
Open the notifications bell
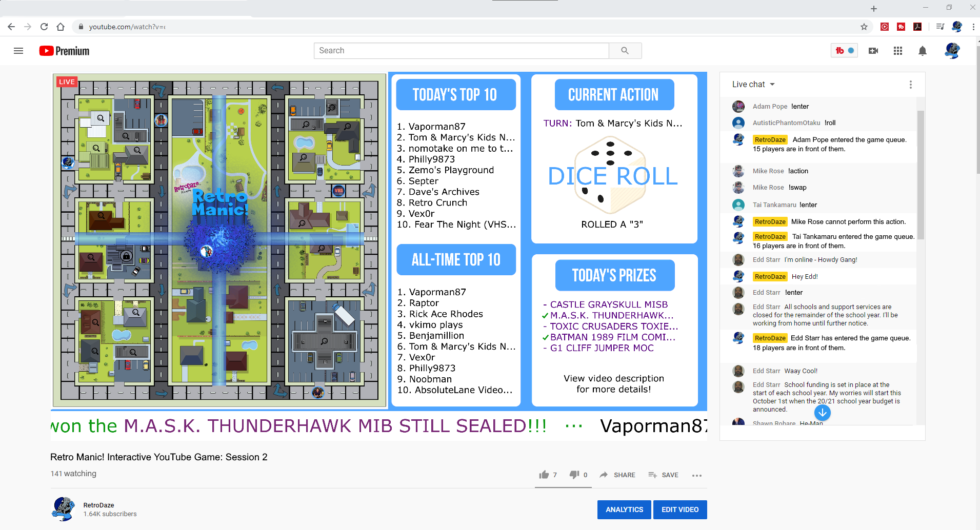click(x=923, y=51)
